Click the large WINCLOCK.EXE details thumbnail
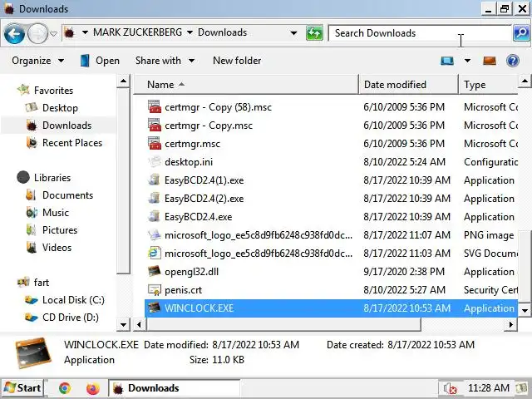This screenshot has height=399, width=532. tap(33, 352)
